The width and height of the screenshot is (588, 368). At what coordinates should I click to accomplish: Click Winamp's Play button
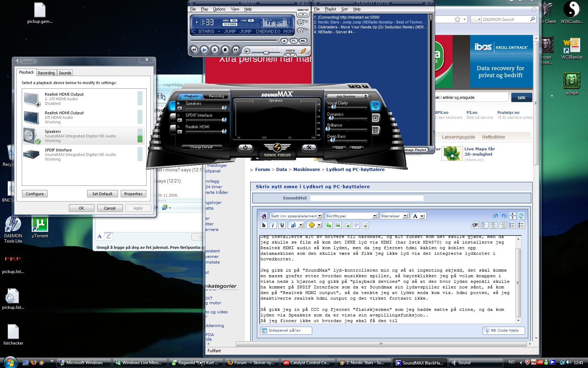click(x=204, y=50)
